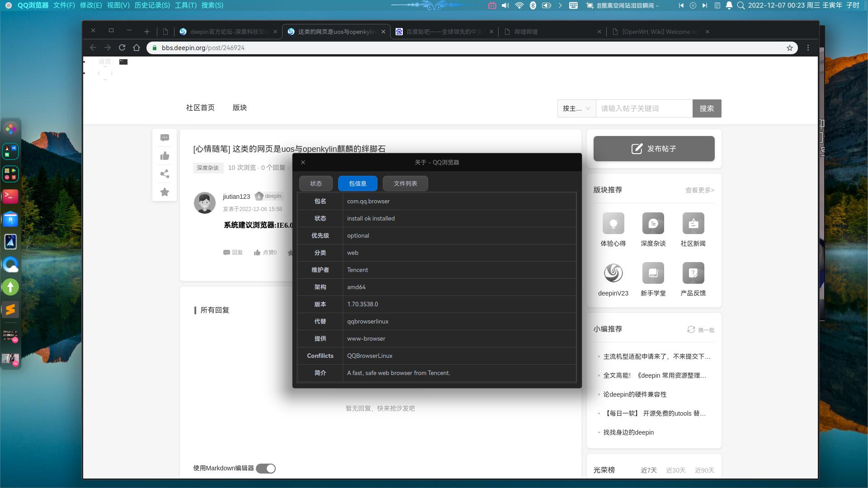Click the 新手学堂 board icon
The width and height of the screenshot is (868, 488).
coord(653,273)
